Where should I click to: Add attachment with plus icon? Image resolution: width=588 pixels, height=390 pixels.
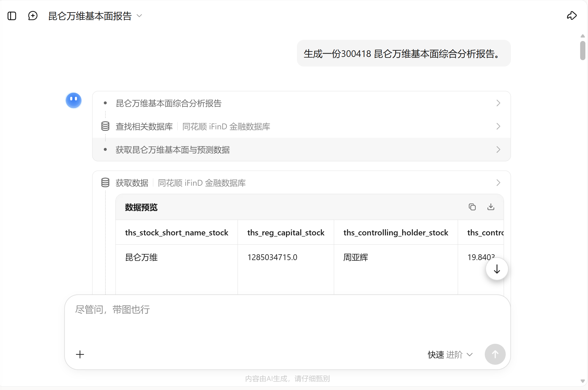(x=80, y=354)
